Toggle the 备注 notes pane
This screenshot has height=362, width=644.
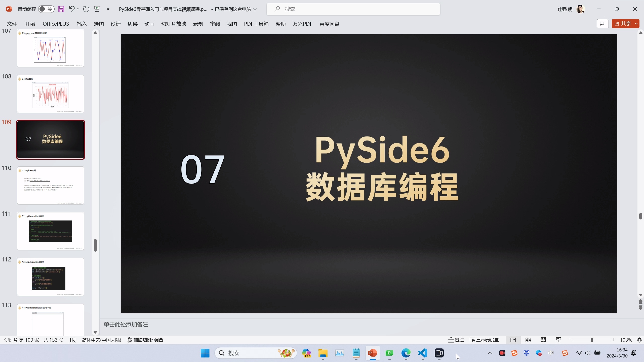coord(456,340)
